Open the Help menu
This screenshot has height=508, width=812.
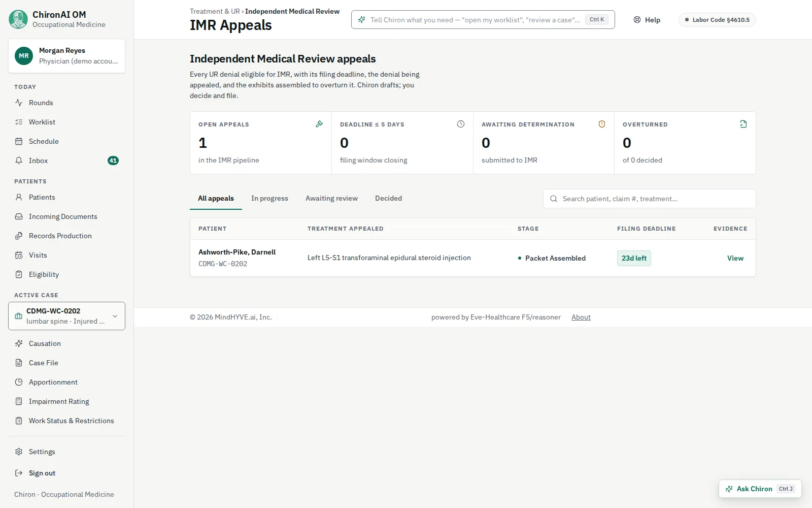[x=647, y=20]
